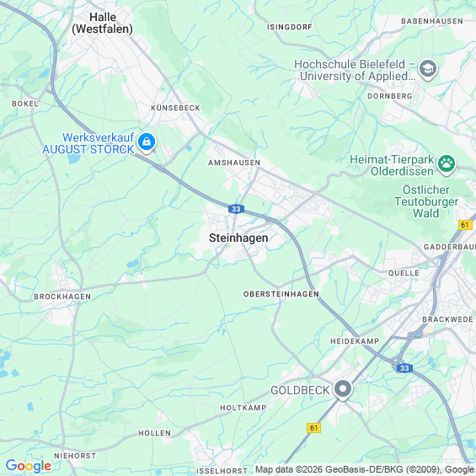Click the Künsebeck label
This screenshot has height=476, width=476.
coord(175,108)
